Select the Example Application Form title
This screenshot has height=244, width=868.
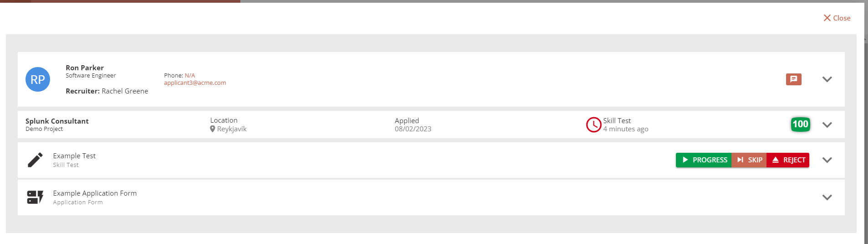coord(95,193)
